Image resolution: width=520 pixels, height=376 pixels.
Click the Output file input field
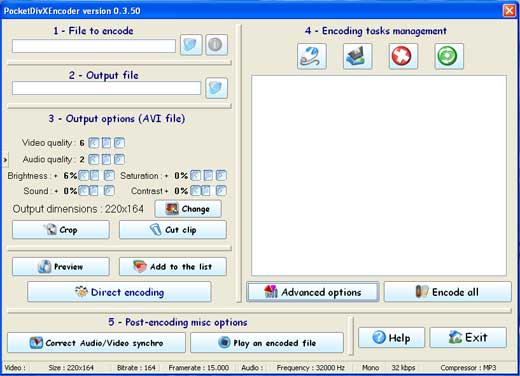[106, 88]
